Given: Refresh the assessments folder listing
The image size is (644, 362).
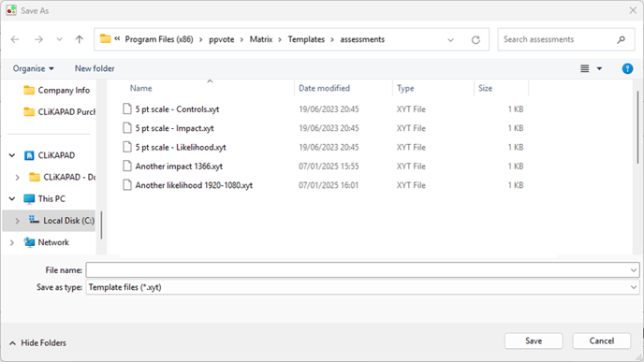Looking at the screenshot, I should pos(476,40).
